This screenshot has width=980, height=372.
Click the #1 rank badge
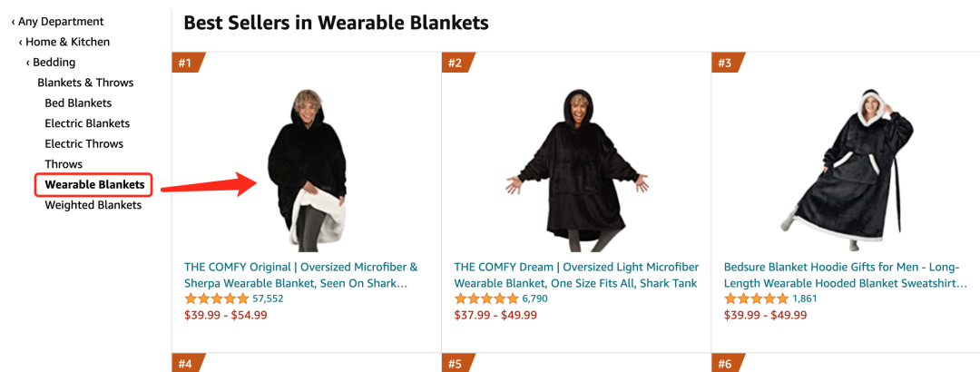(x=186, y=63)
